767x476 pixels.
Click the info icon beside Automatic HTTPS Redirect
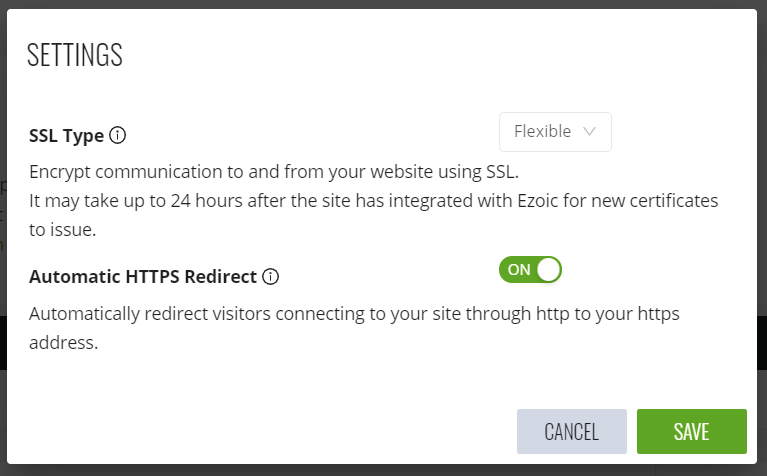pyautogui.click(x=270, y=276)
